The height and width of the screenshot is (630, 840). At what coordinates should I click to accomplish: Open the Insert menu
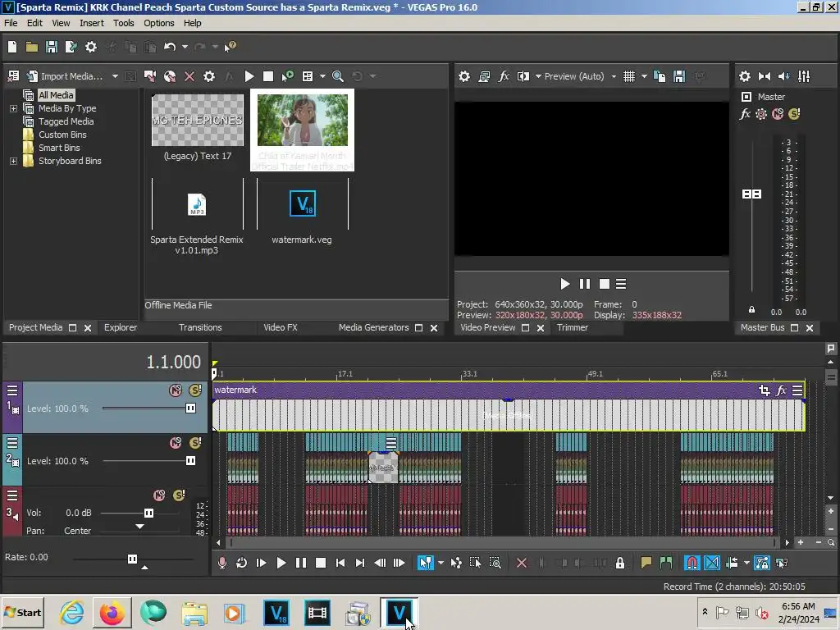pos(92,23)
